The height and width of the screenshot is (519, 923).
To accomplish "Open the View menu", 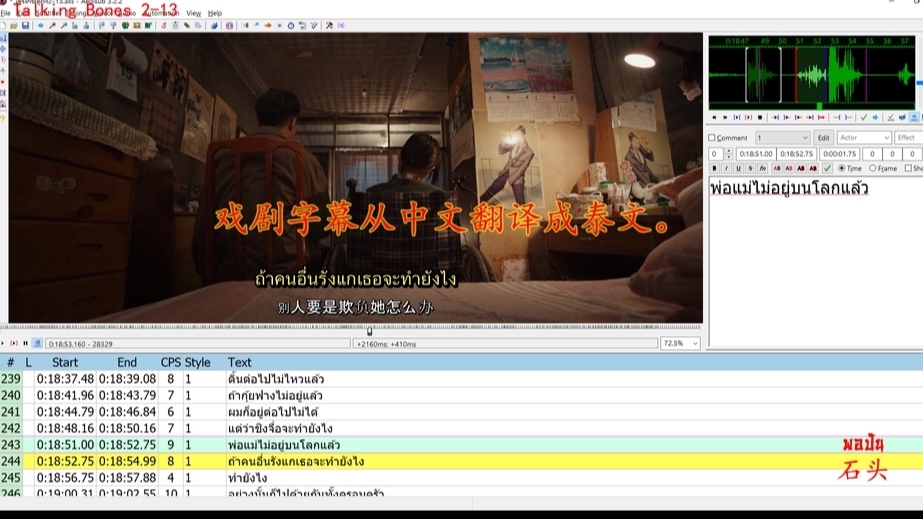I will click(194, 13).
